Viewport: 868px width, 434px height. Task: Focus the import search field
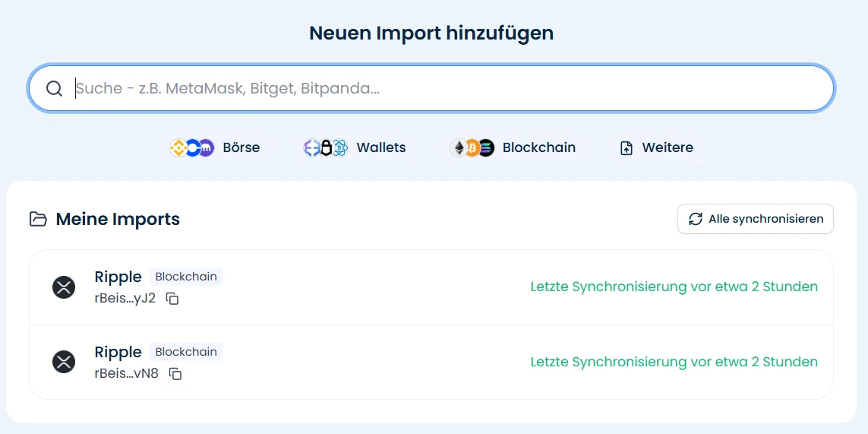pyautogui.click(x=431, y=89)
